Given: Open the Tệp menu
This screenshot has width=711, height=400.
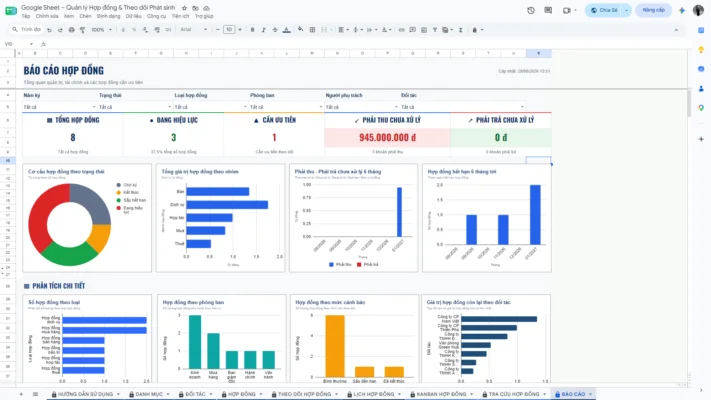Looking at the screenshot, I should (26, 16).
